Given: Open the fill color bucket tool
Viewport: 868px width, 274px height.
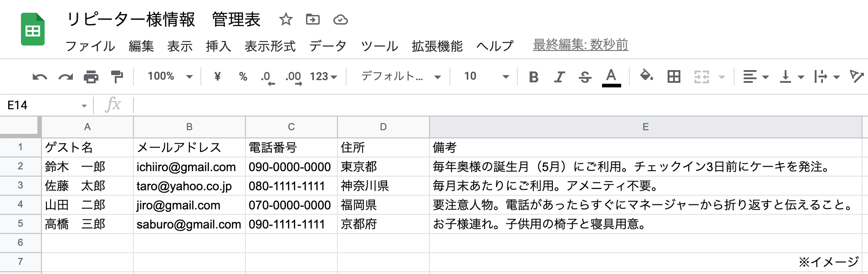Looking at the screenshot, I should pos(646,76).
